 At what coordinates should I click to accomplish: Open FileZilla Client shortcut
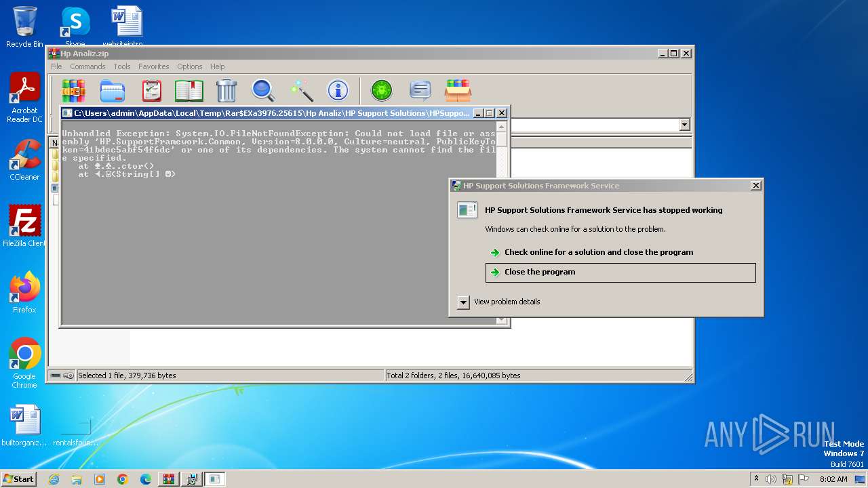pos(24,226)
